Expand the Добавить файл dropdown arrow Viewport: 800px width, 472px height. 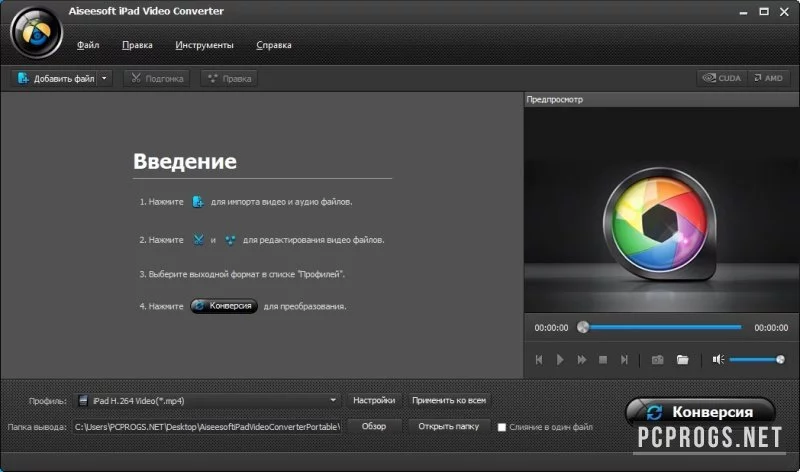[x=104, y=78]
